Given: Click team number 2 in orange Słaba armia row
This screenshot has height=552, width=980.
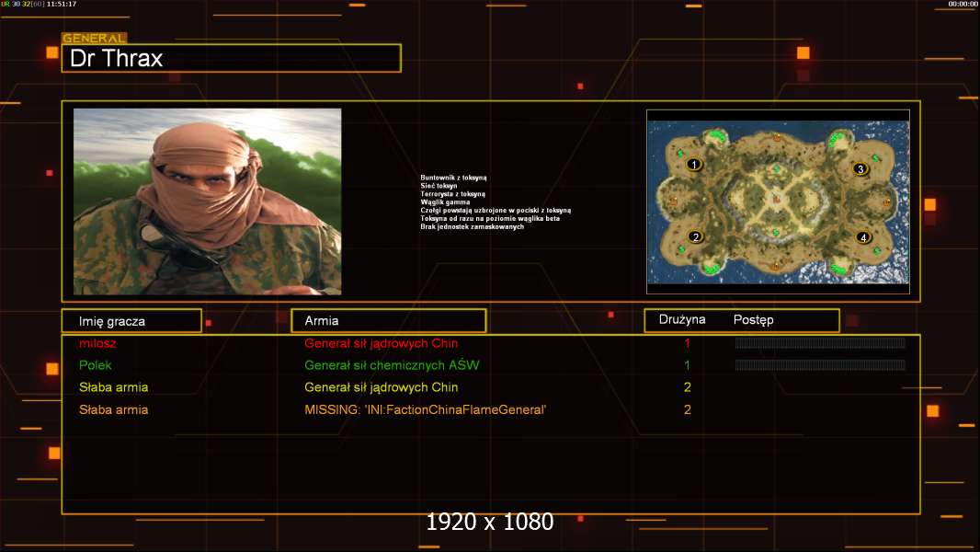Looking at the screenshot, I should [688, 410].
